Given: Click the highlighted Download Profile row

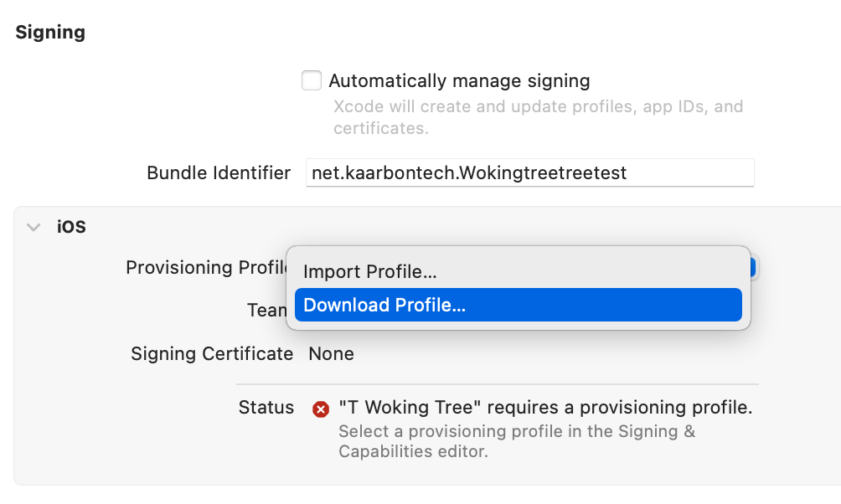Looking at the screenshot, I should [x=519, y=305].
